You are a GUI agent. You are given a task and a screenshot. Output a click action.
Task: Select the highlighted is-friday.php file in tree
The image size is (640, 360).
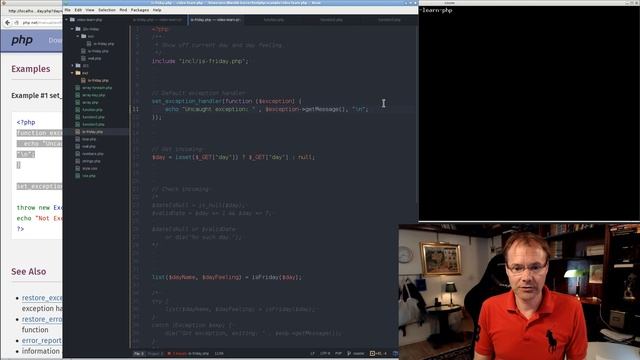(92, 132)
